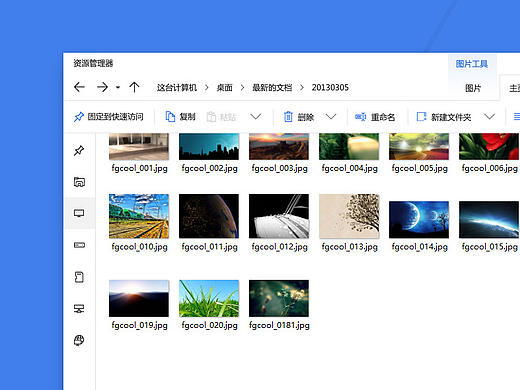Click the filename text fgcool_001.jpg
This screenshot has width=520, height=390.
(139, 168)
